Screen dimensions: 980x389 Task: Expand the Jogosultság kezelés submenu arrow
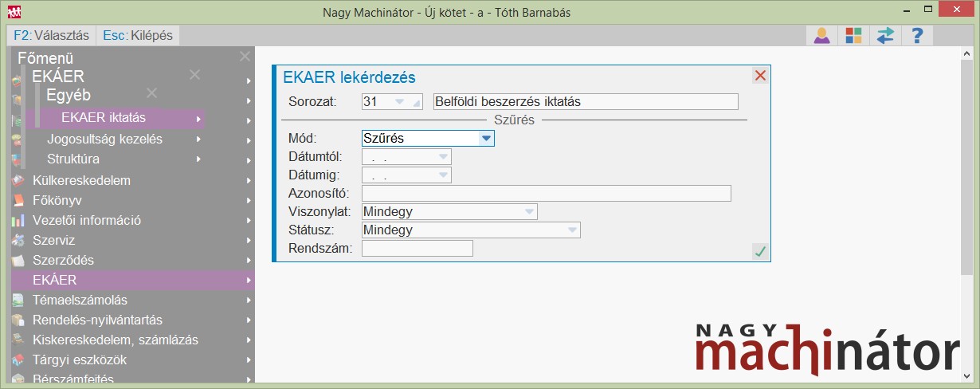[x=198, y=139]
